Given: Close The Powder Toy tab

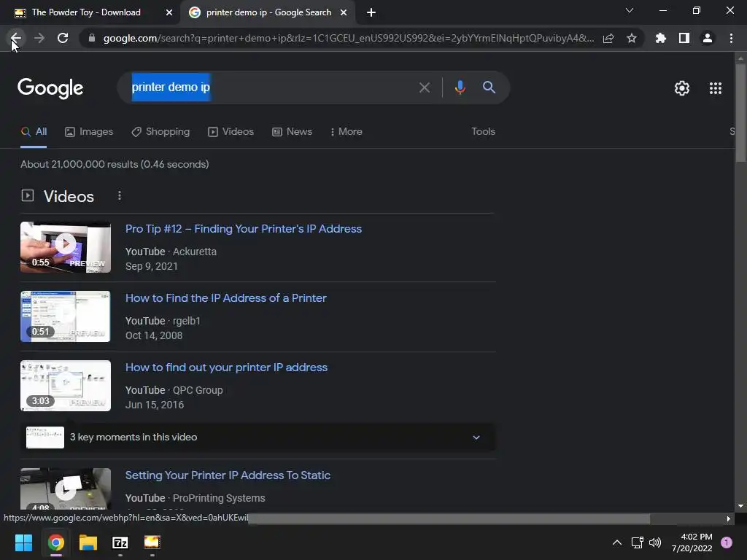Looking at the screenshot, I should coord(169,12).
